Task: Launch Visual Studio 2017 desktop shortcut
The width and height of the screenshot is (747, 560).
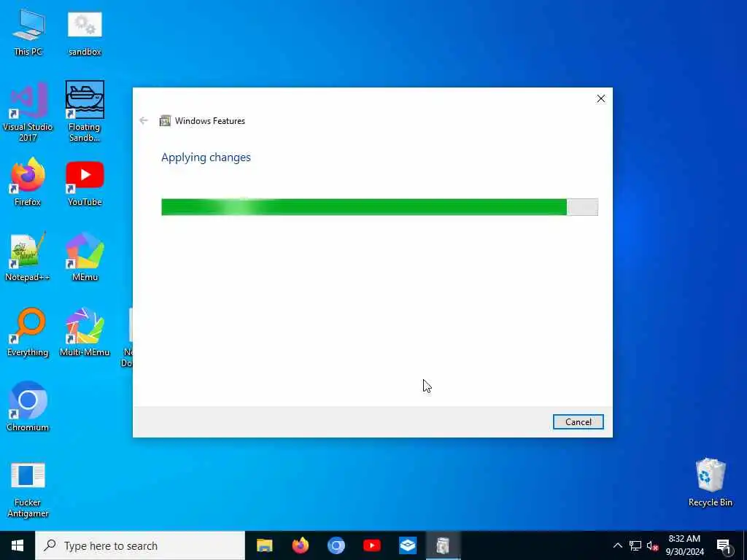Action: pos(28,111)
